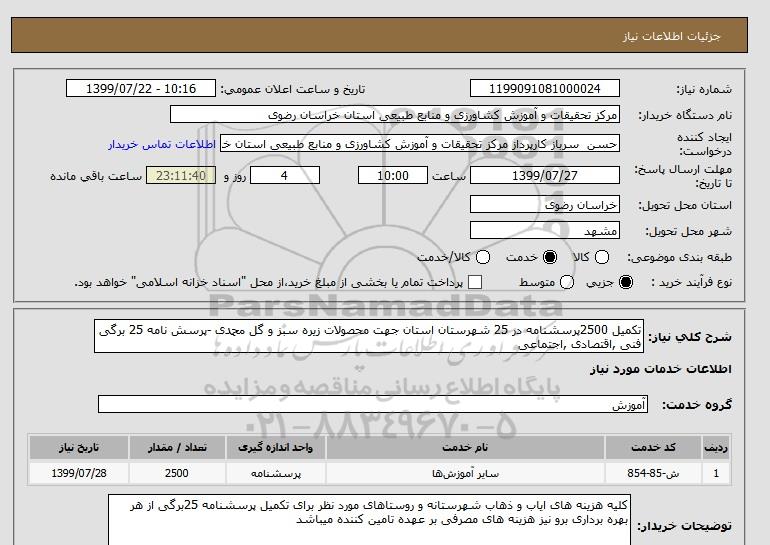
Task: Click the buyer notes text area
Action: tap(369, 519)
